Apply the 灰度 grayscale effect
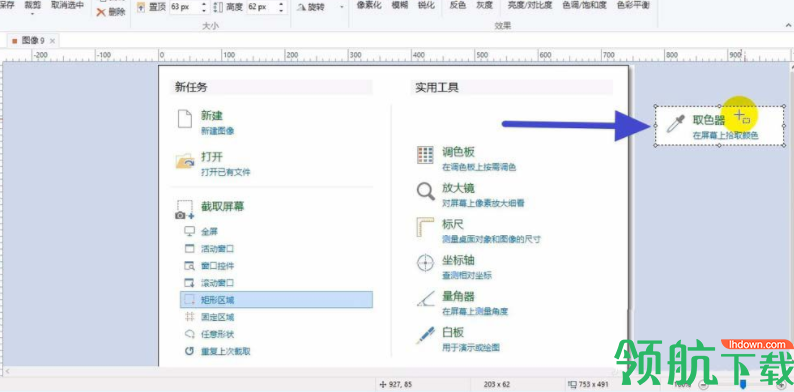The width and height of the screenshot is (794, 392). pos(484,6)
